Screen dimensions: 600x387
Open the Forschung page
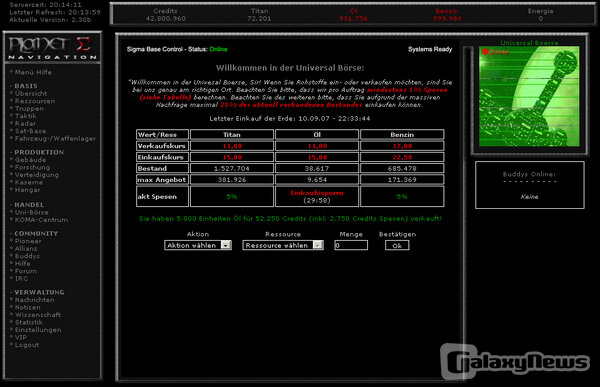point(32,167)
